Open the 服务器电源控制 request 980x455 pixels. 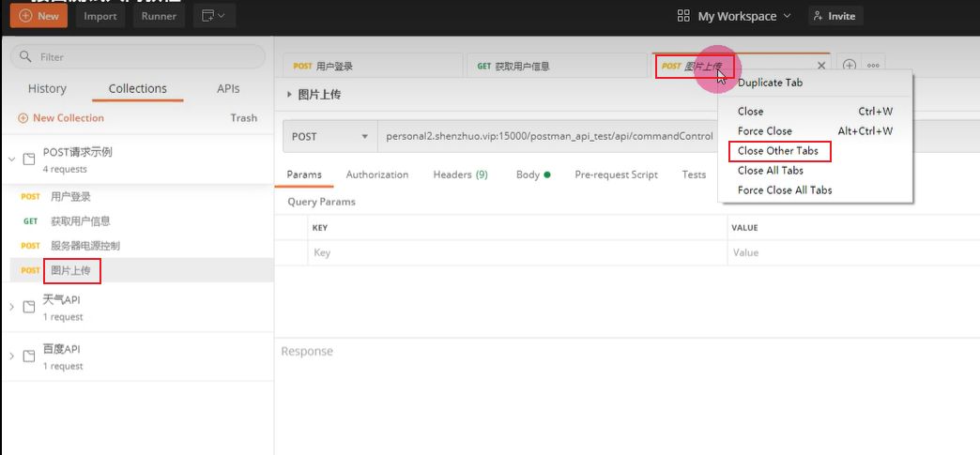coord(84,246)
